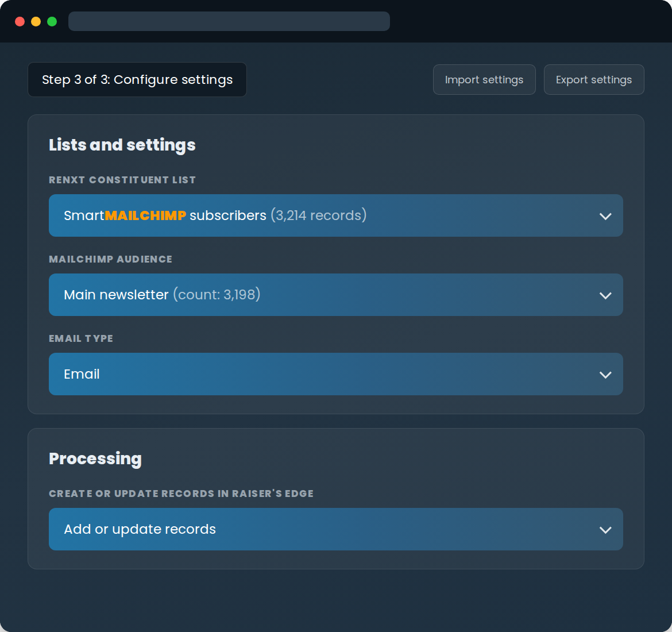
Task: Click the Create or update records label
Action: (181, 494)
